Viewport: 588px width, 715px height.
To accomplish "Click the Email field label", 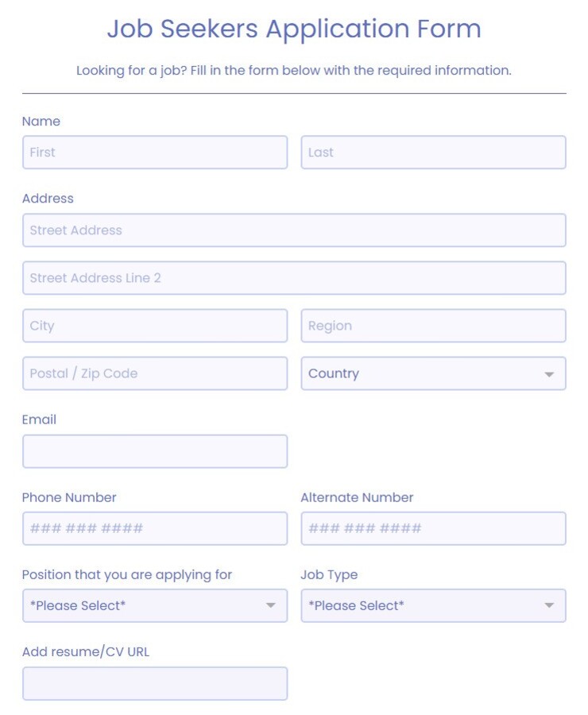I will pyautogui.click(x=39, y=419).
